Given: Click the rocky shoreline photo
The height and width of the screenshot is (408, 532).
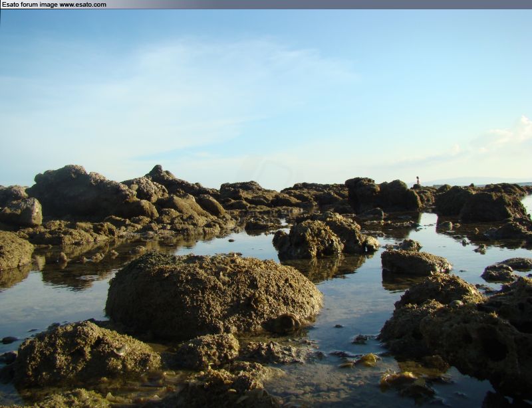Looking at the screenshot, I should pyautogui.click(x=266, y=209).
